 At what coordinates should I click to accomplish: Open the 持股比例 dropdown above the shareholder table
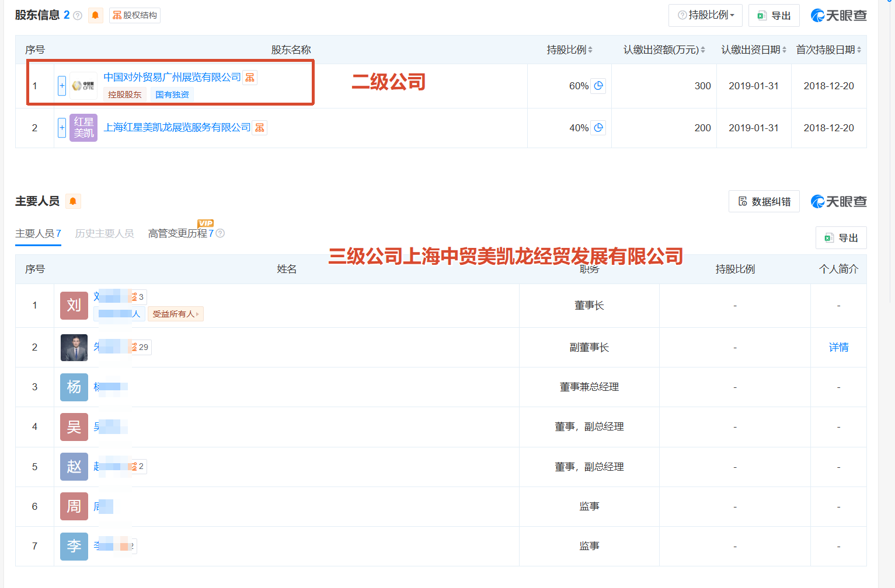coord(705,15)
